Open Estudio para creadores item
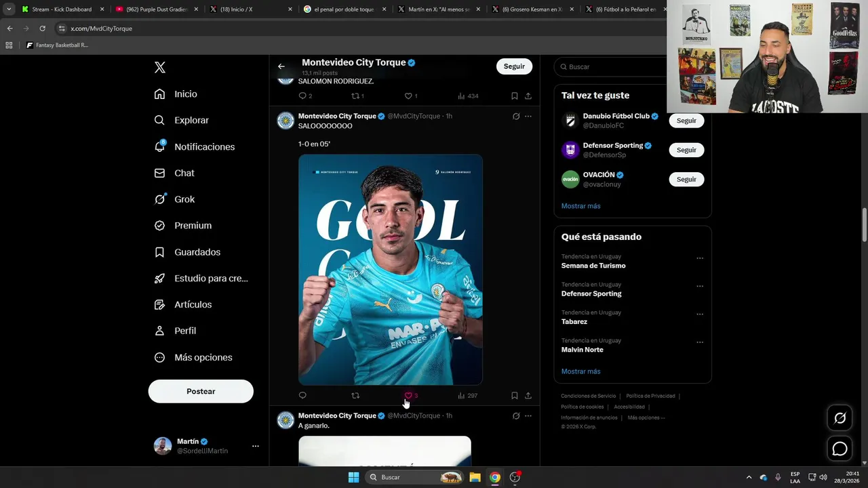This screenshot has width=868, height=488. [201, 278]
